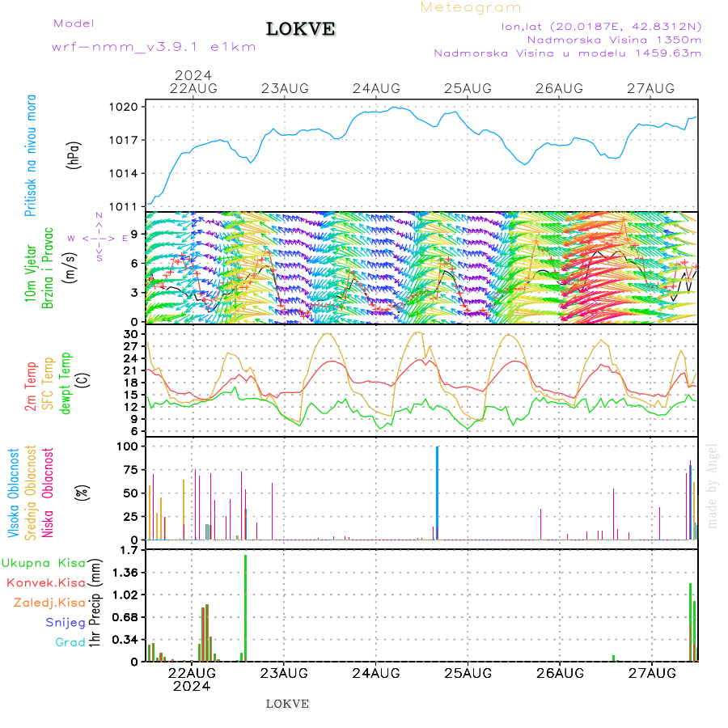Screen dimensions: 728x728
Task: Click the "Model" label
Action: [x=74, y=23]
